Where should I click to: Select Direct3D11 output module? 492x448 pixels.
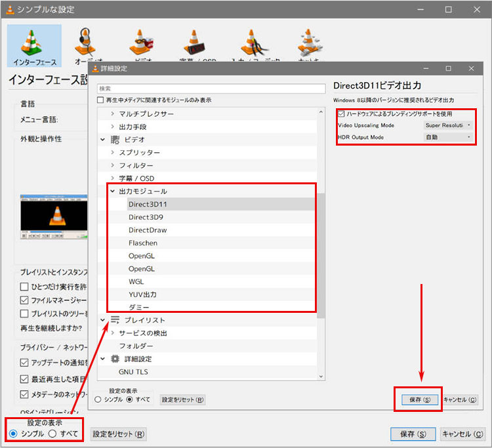[221, 204]
